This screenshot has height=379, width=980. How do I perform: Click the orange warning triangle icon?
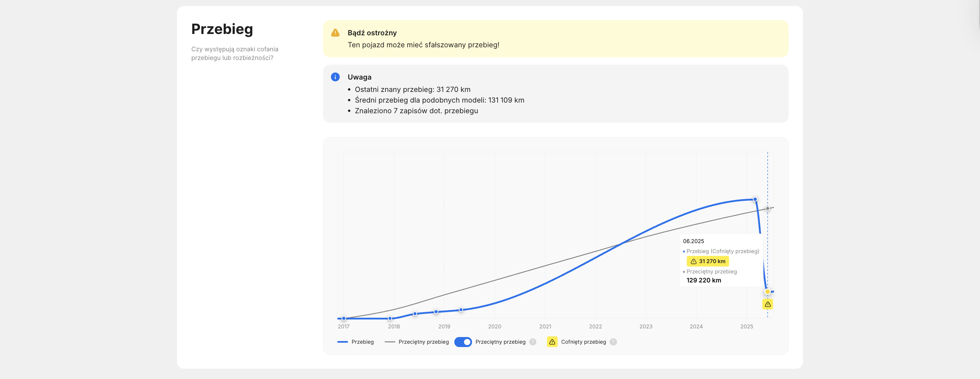coord(335,33)
